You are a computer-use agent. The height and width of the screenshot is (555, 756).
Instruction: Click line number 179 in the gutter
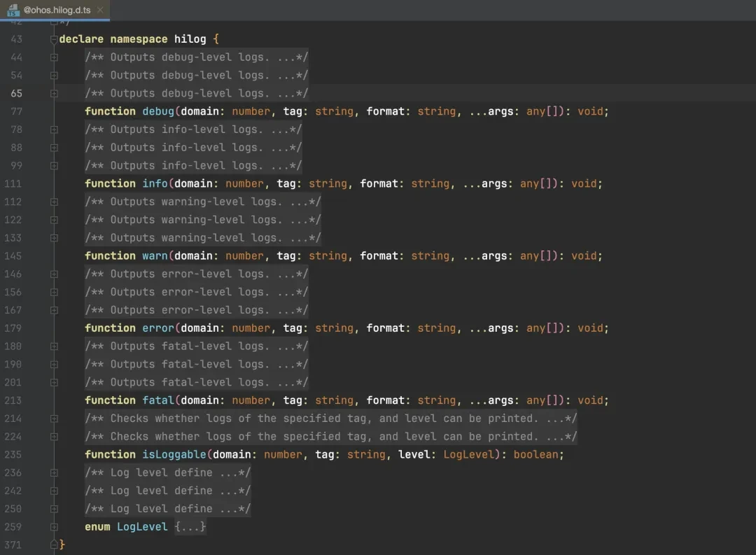click(x=13, y=328)
